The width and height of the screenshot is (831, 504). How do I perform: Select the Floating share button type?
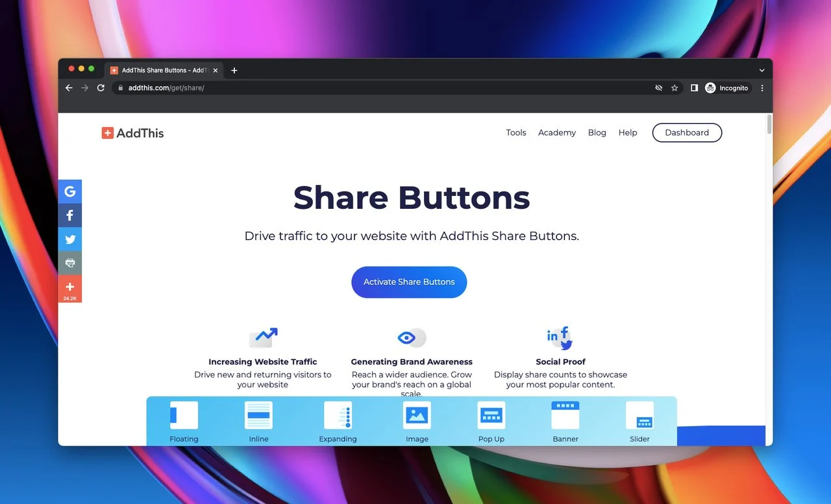click(184, 422)
